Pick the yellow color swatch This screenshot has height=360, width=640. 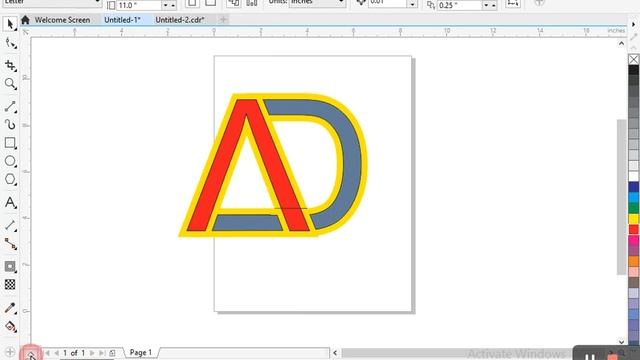tap(633, 219)
